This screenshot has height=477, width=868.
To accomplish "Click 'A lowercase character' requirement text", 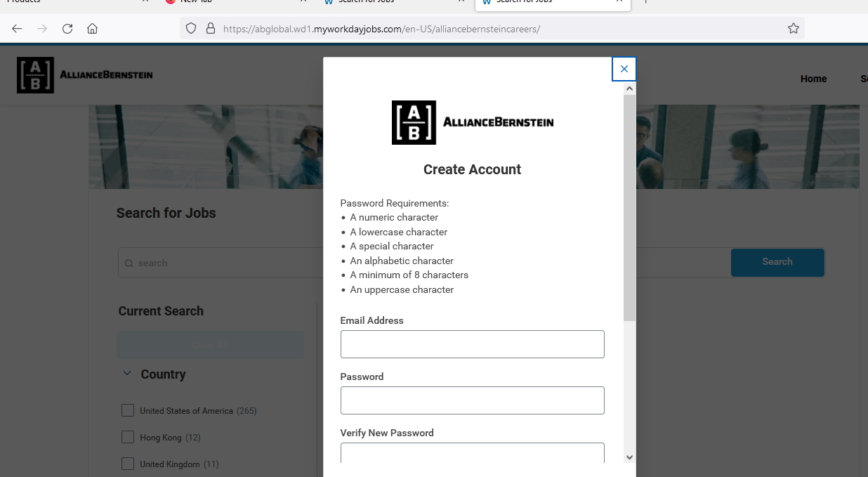I will [x=399, y=232].
